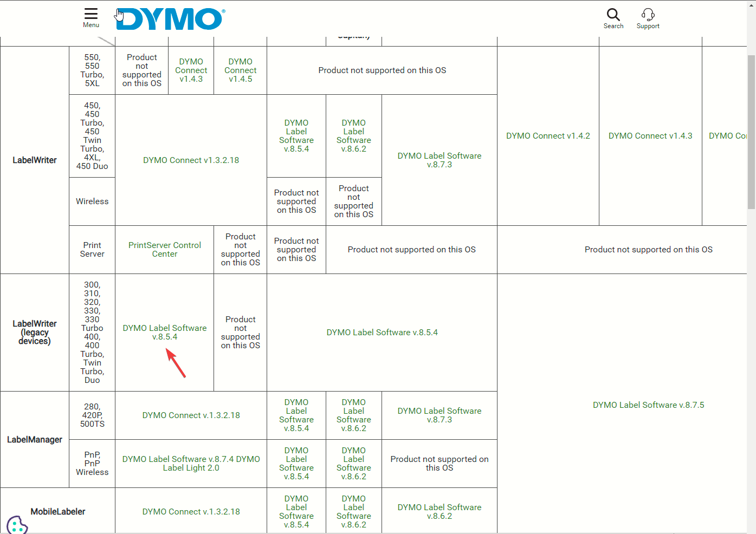This screenshot has width=756, height=534.
Task: Open DYMO Label Software v.8.7.3 in LabelWriter row
Action: pyautogui.click(x=440, y=160)
